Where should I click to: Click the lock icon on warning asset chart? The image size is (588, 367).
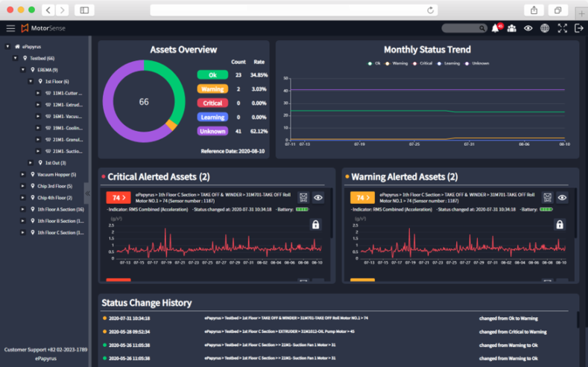click(x=560, y=224)
